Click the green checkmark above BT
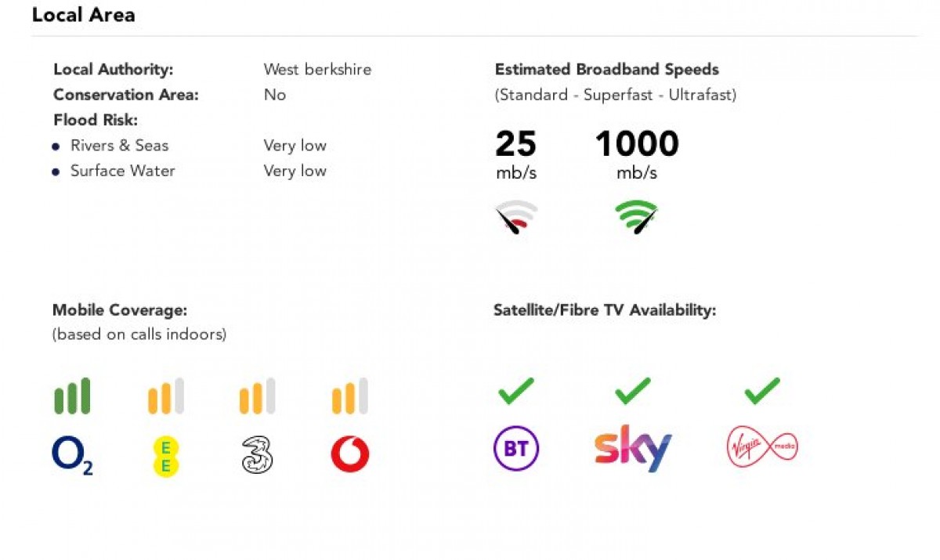The height and width of the screenshot is (560, 940). [x=516, y=390]
